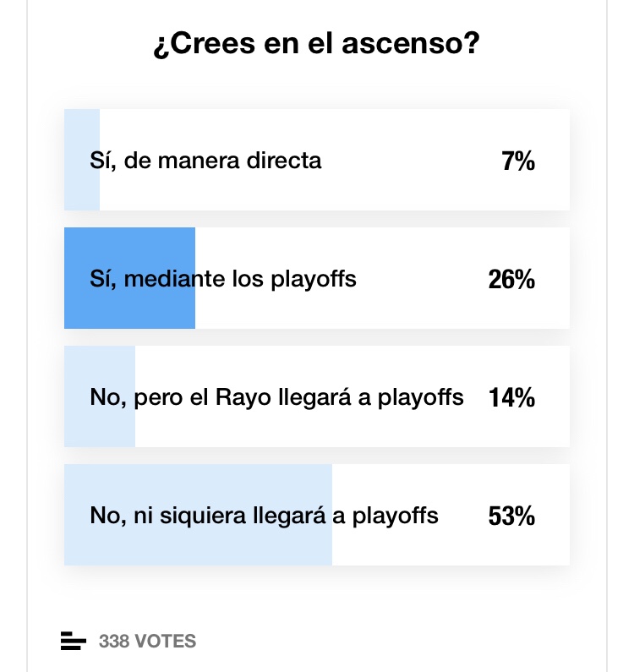Screen dimensions: 634x672
Task: Click the 53% result figure
Action: point(511,516)
